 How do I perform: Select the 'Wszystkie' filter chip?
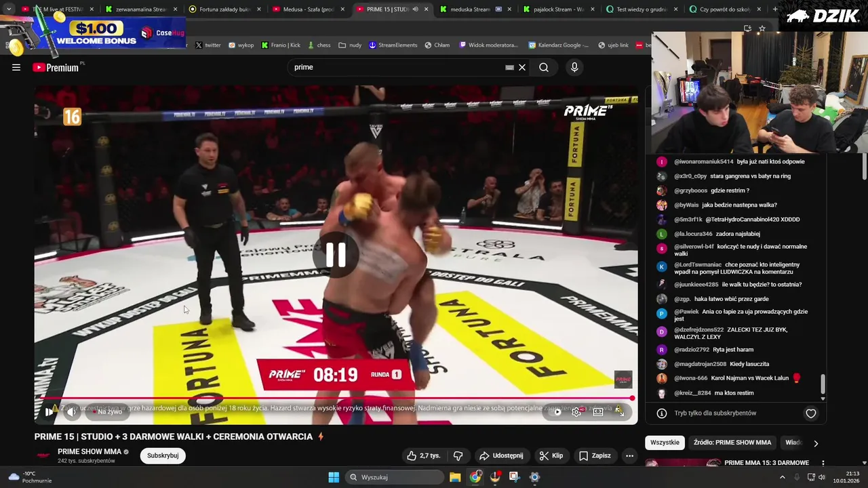pos(665,443)
